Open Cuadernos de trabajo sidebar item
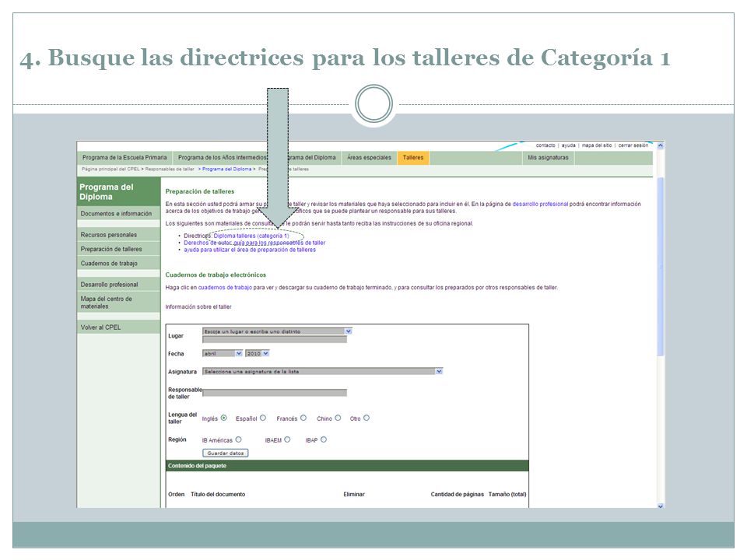 point(118,263)
